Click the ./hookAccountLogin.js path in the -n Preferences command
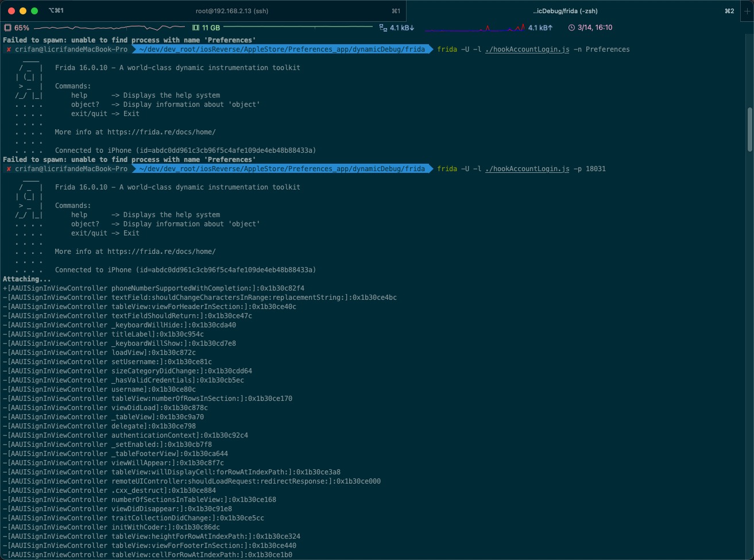Image resolution: width=754 pixels, height=560 pixels. coord(527,49)
